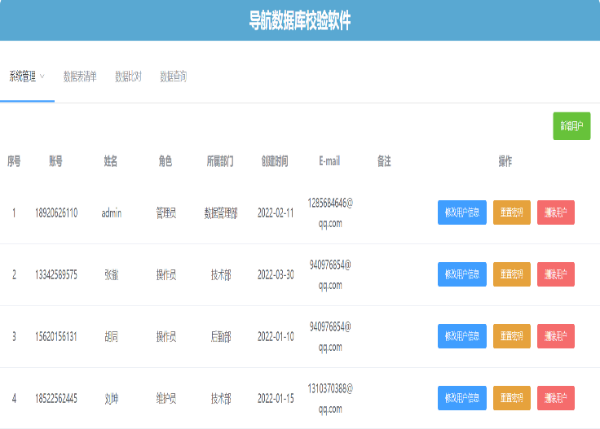
Task: Edit user info for 刘坤
Action: [x=462, y=398]
